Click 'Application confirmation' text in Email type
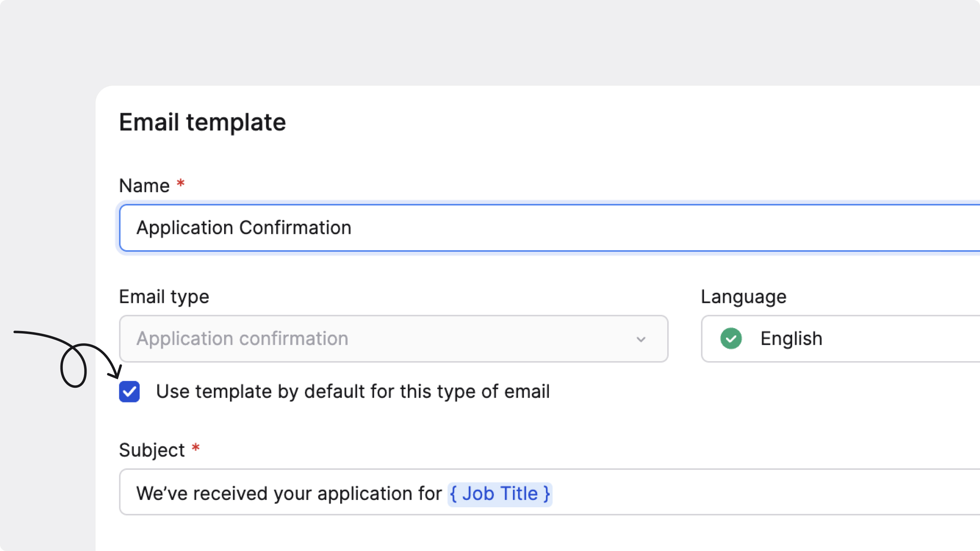The width and height of the screenshot is (980, 551). pyautogui.click(x=243, y=338)
